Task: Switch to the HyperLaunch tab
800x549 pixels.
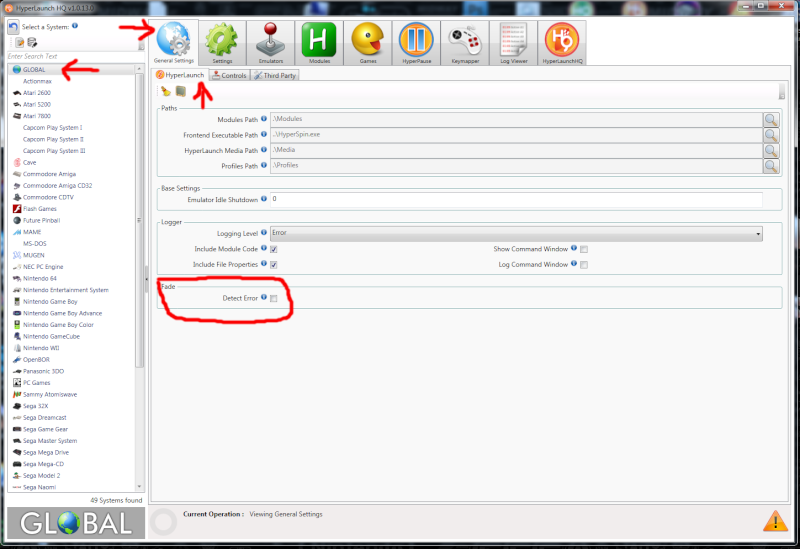Action: (181, 75)
